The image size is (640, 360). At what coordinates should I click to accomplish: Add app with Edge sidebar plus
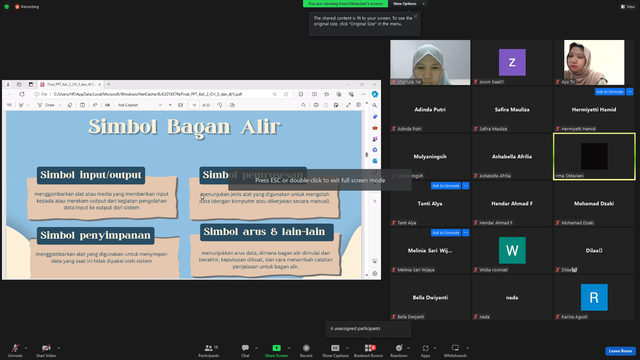pos(375,201)
